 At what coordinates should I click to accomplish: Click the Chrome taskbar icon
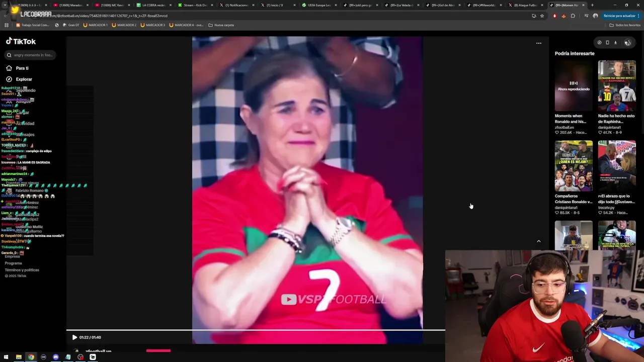point(31,357)
